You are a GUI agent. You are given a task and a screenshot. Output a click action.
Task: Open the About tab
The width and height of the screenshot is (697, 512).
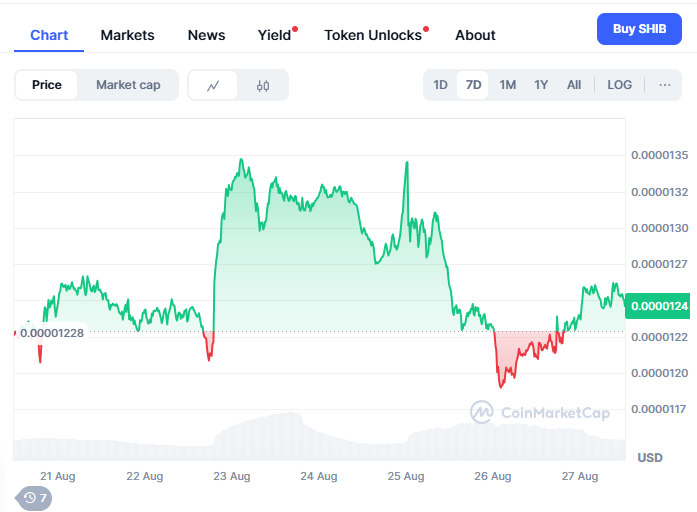475,35
